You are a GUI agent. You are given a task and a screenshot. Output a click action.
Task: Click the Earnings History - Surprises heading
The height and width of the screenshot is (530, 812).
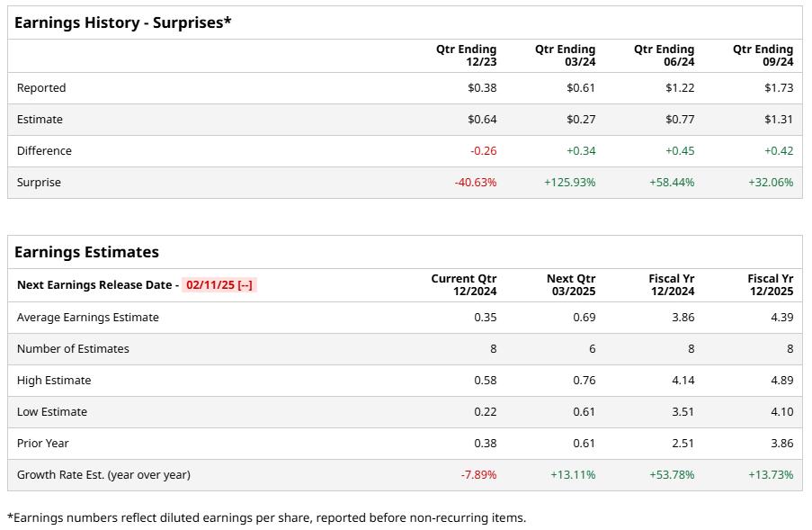(123, 22)
